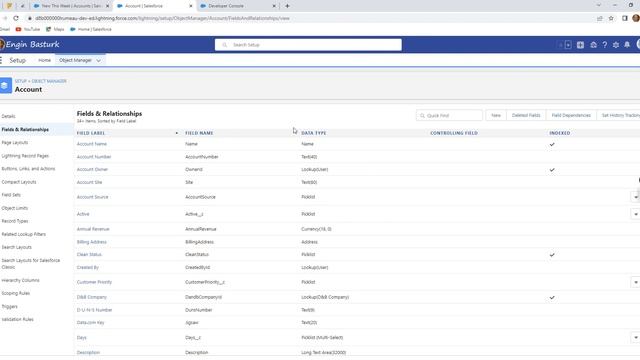Open row action menu for Active field
Image resolution: width=640 pixels, height=360 pixels.
point(636,214)
